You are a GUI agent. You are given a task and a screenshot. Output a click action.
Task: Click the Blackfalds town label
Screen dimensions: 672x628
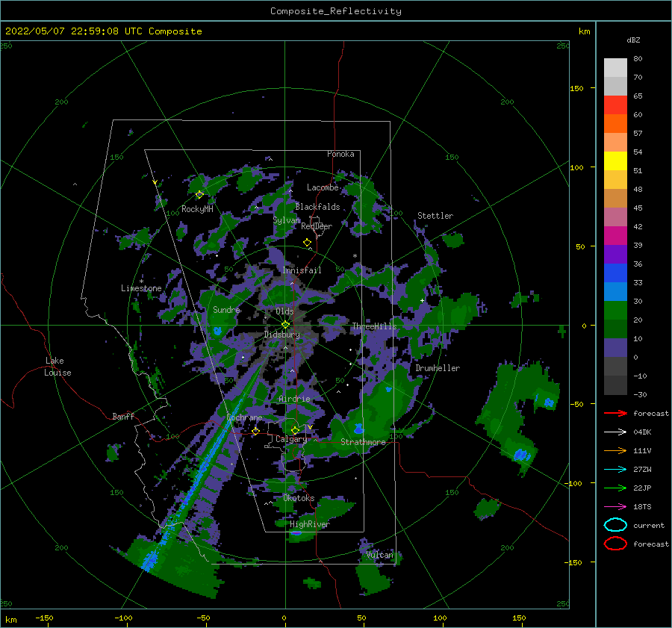coord(317,207)
